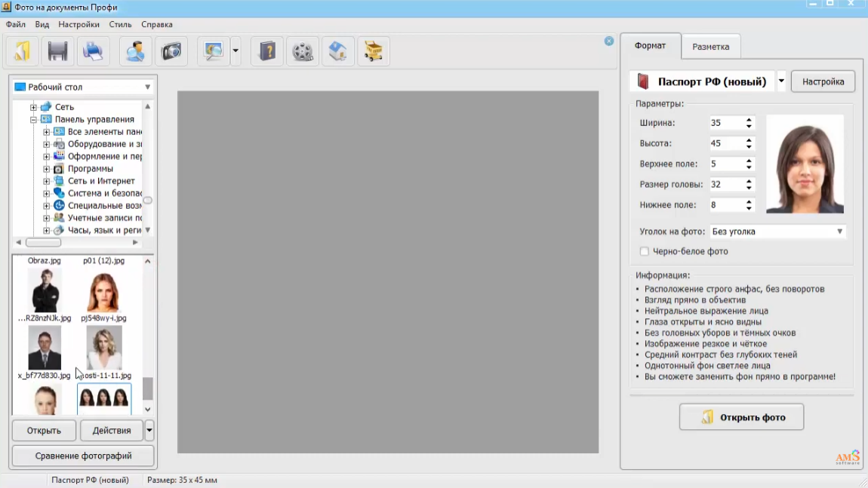This screenshot has height=488, width=868.
Task: Select the Формат tab
Action: pos(650,45)
